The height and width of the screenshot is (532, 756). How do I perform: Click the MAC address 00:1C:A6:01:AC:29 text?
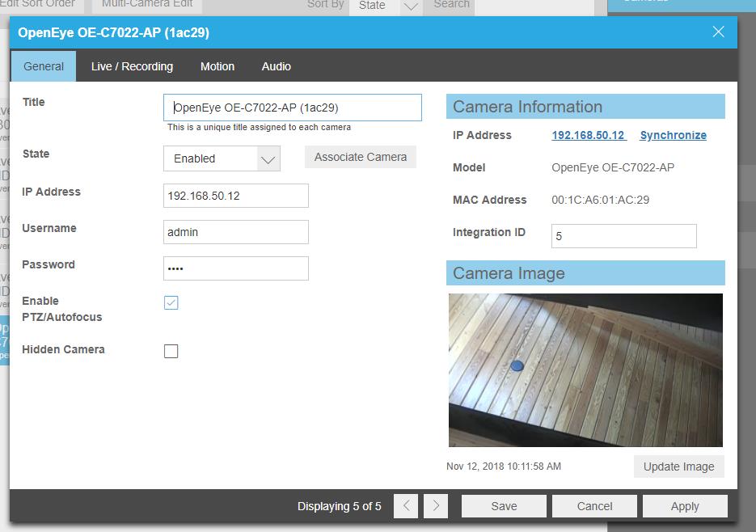click(600, 200)
